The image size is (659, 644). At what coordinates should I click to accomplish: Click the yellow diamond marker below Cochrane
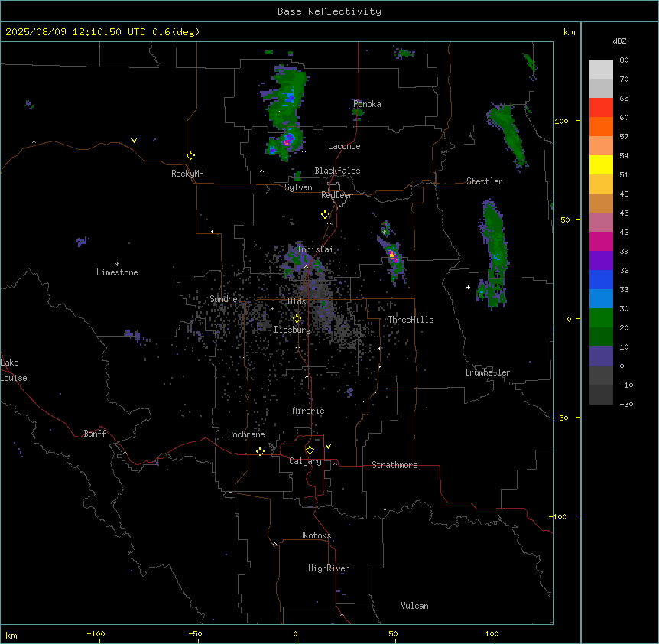tap(260, 451)
